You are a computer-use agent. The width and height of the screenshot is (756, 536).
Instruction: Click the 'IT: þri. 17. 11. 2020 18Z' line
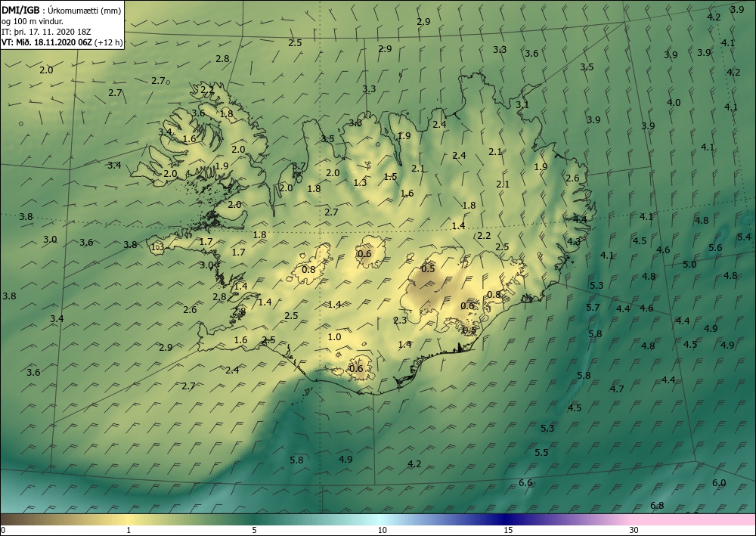pos(46,32)
